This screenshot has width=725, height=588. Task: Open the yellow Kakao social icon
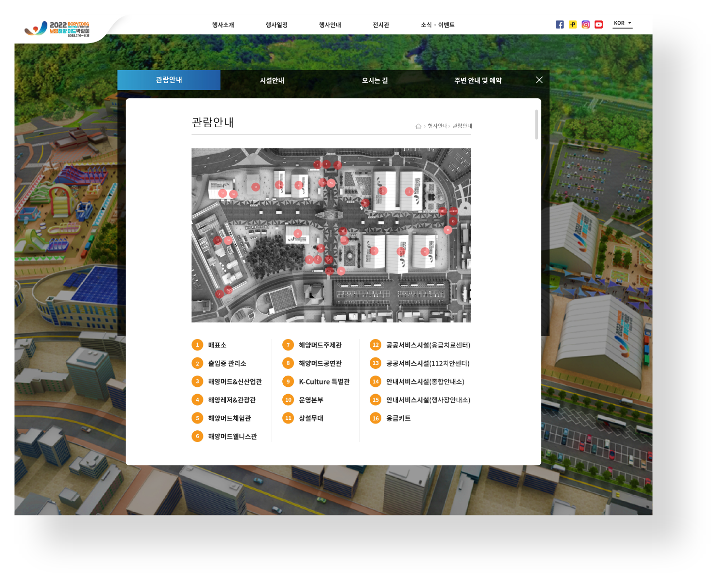click(573, 25)
